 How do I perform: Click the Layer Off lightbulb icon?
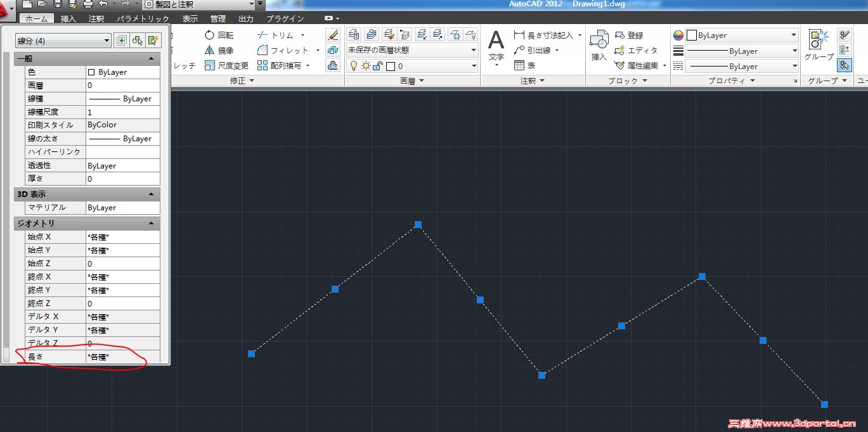coord(470,34)
